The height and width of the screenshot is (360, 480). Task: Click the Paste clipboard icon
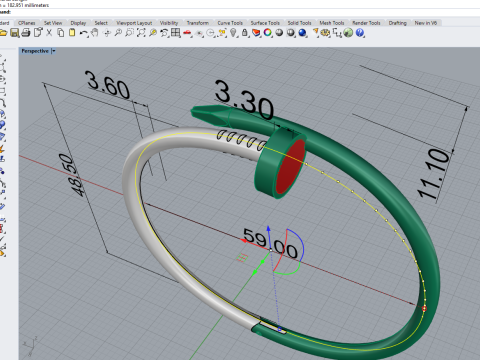point(72,32)
